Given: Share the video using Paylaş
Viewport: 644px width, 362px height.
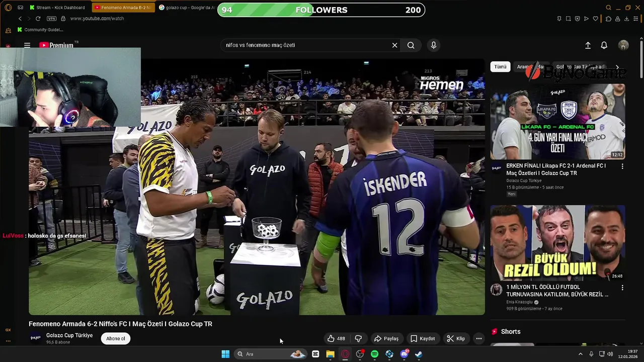Looking at the screenshot, I should point(386,339).
